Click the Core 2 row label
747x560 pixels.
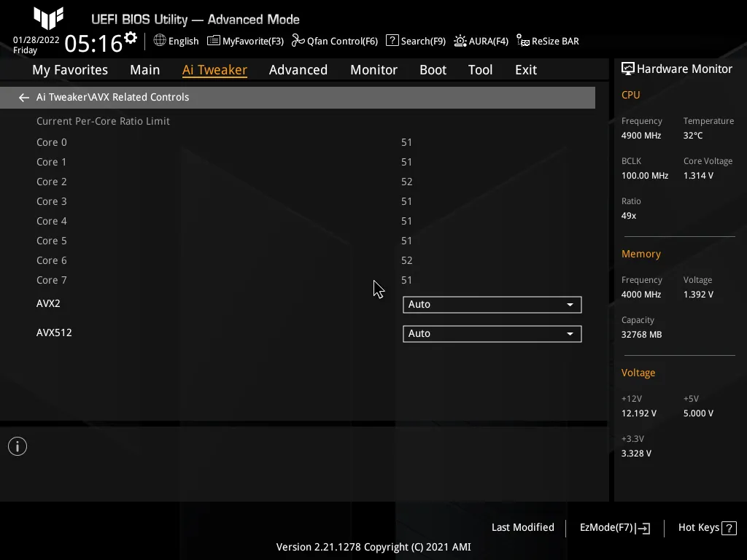(52, 182)
